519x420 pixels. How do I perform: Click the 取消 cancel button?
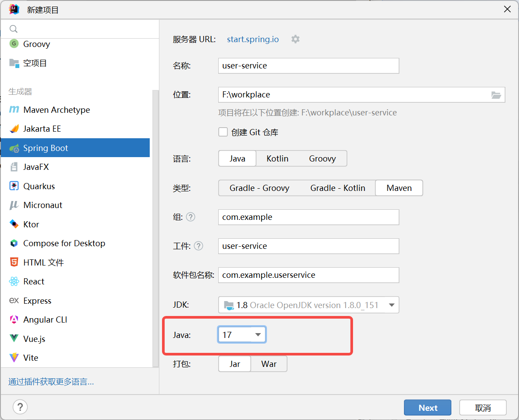tap(483, 407)
